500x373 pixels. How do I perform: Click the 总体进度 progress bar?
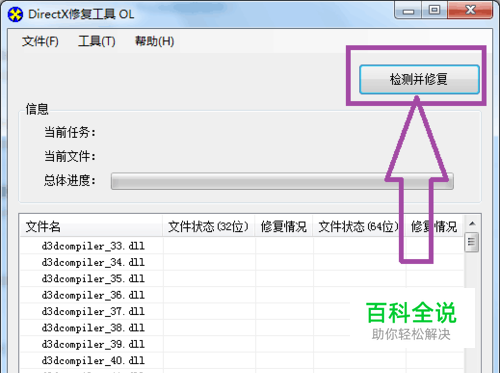click(282, 181)
